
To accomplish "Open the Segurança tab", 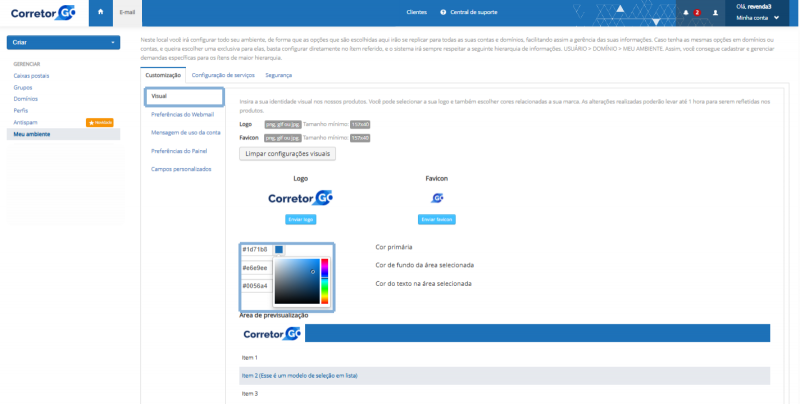I will coord(279,75).
